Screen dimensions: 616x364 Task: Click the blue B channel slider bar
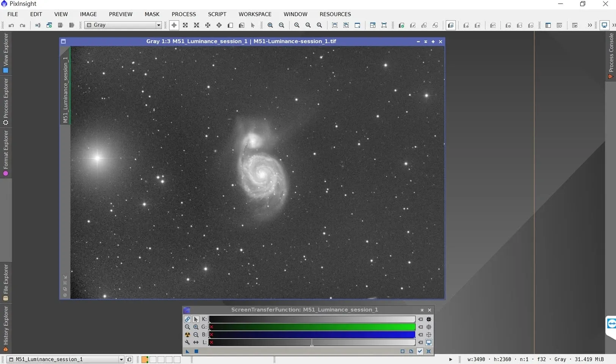pos(312,335)
